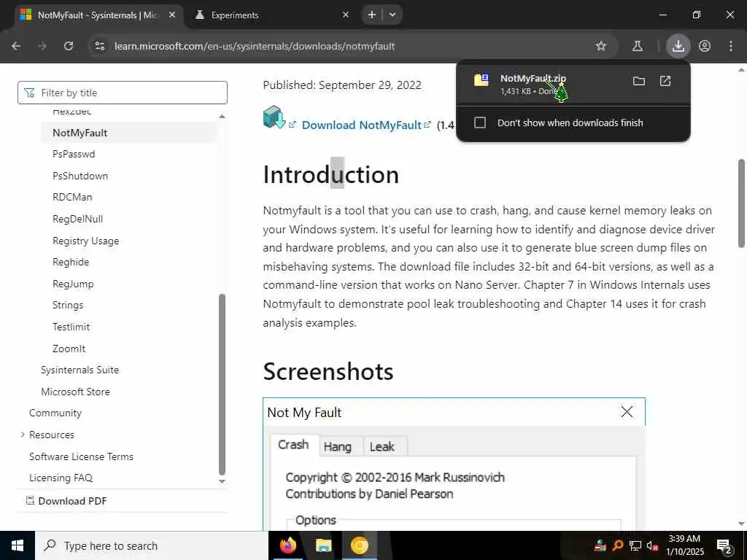Click the Chrome taskbar icon
This screenshot has height=560, width=747.
(359, 545)
